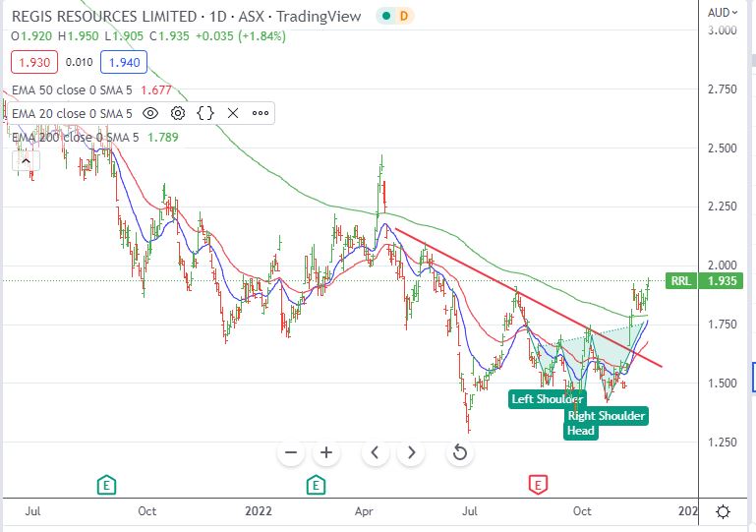Click the earnings marker near Oct 2021
The width and height of the screenshot is (756, 532).
106,484
